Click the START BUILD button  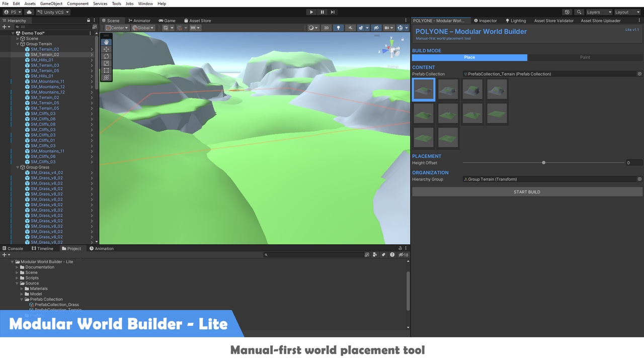527,192
